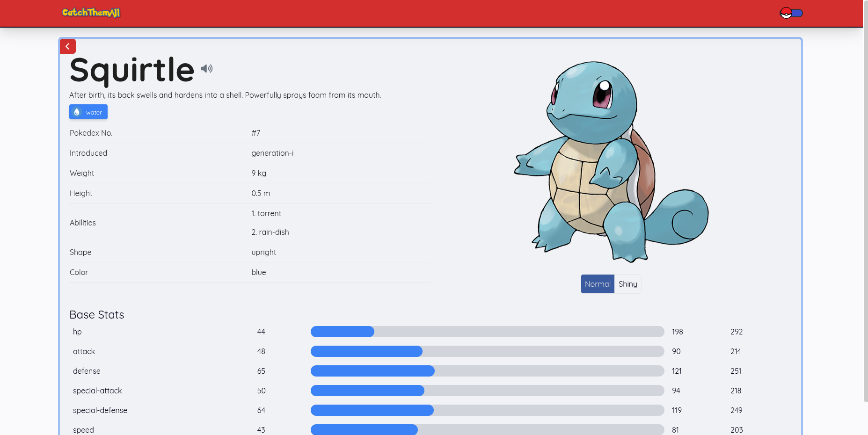Click the defense stat label

[x=87, y=371]
